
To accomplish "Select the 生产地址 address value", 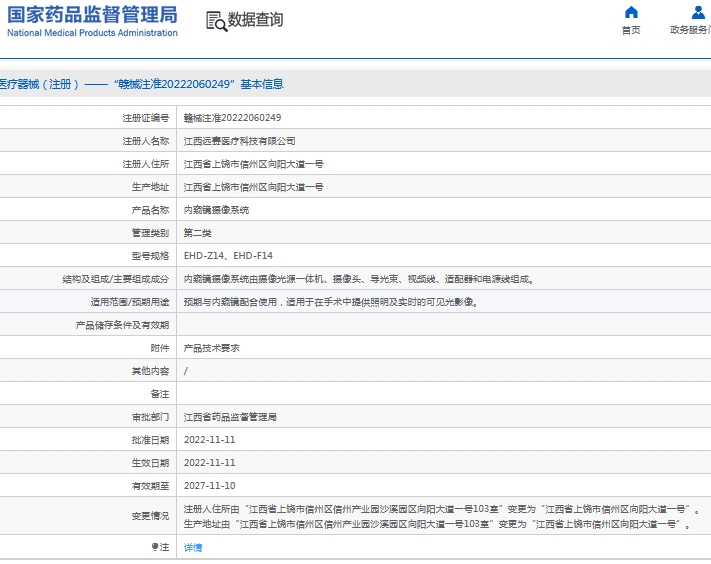I will (253, 187).
